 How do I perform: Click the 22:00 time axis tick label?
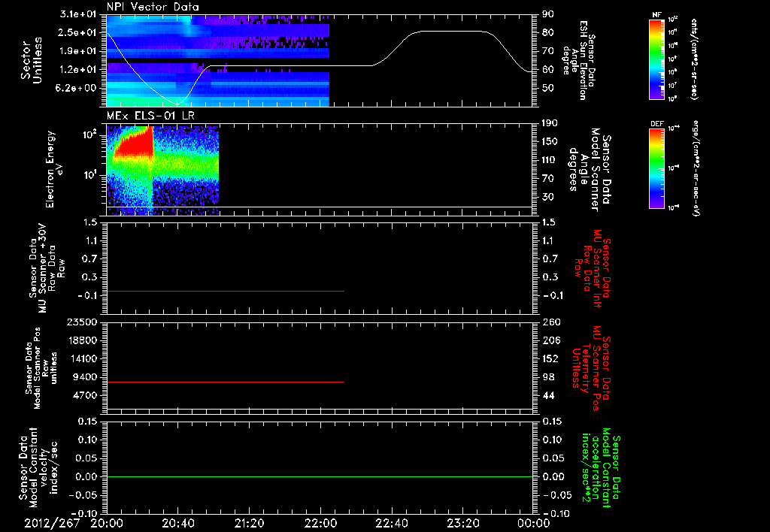(x=320, y=523)
